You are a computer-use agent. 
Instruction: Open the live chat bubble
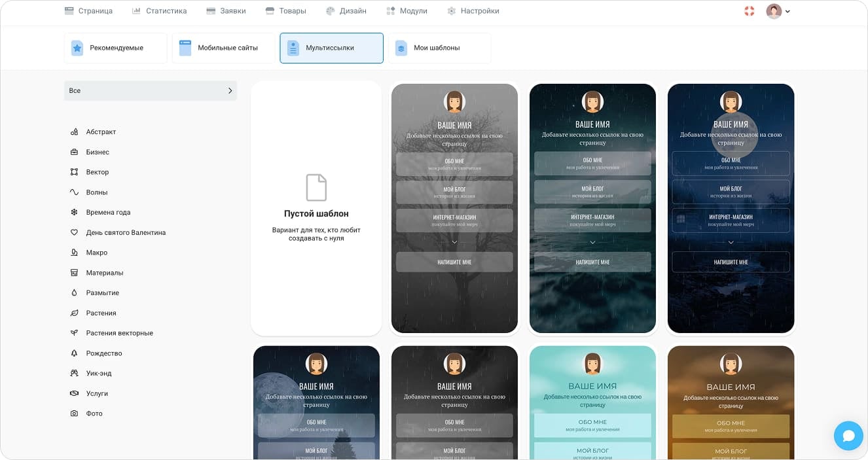tap(848, 436)
